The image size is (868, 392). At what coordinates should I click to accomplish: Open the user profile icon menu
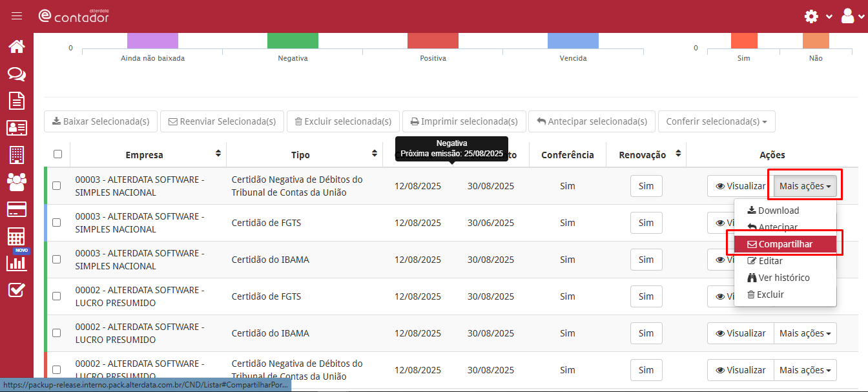pyautogui.click(x=848, y=16)
